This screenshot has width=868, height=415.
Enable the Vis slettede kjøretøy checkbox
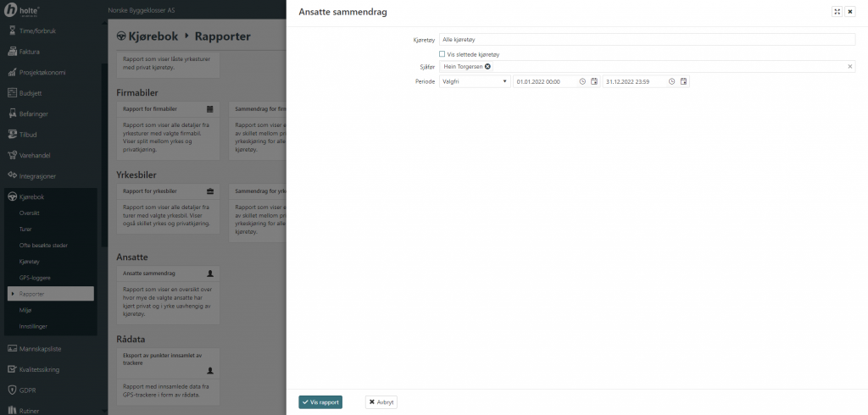(442, 53)
